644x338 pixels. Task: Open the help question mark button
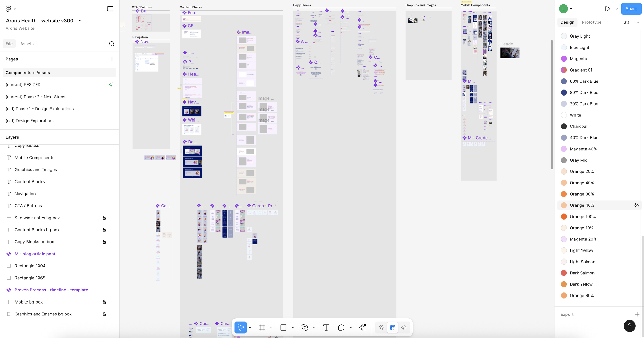(629, 326)
